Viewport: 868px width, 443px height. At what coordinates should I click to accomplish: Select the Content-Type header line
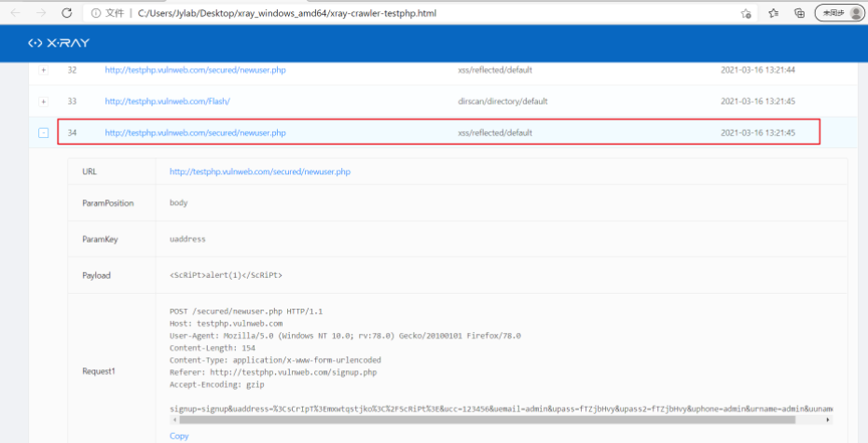[275, 360]
